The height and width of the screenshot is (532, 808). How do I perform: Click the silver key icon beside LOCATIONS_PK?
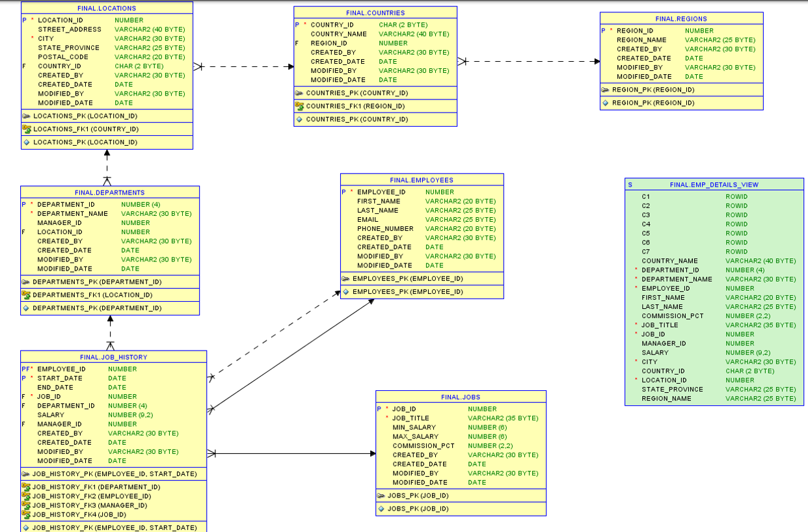point(27,116)
